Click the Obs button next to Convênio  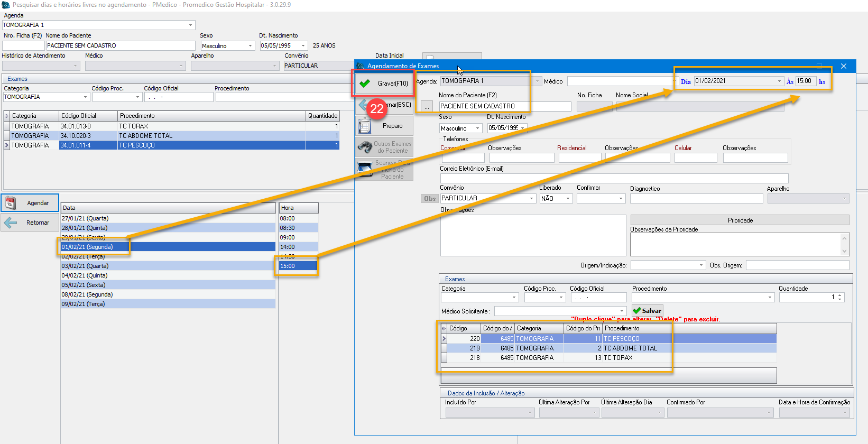pos(430,199)
